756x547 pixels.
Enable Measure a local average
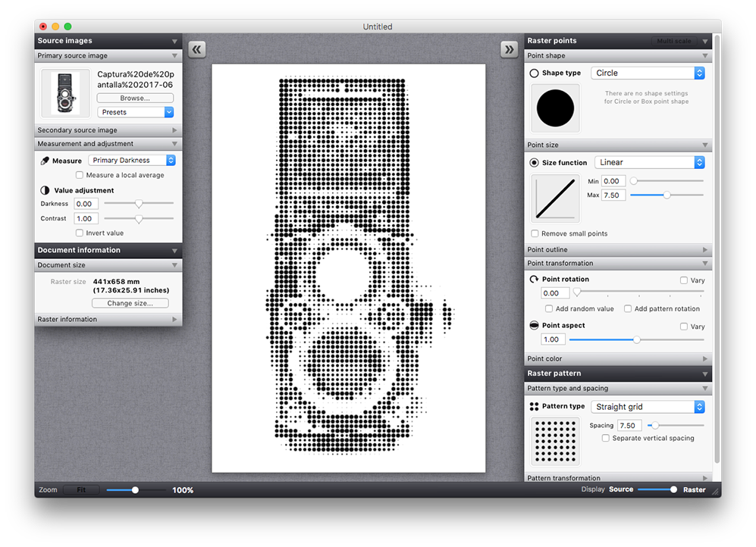[x=80, y=175]
